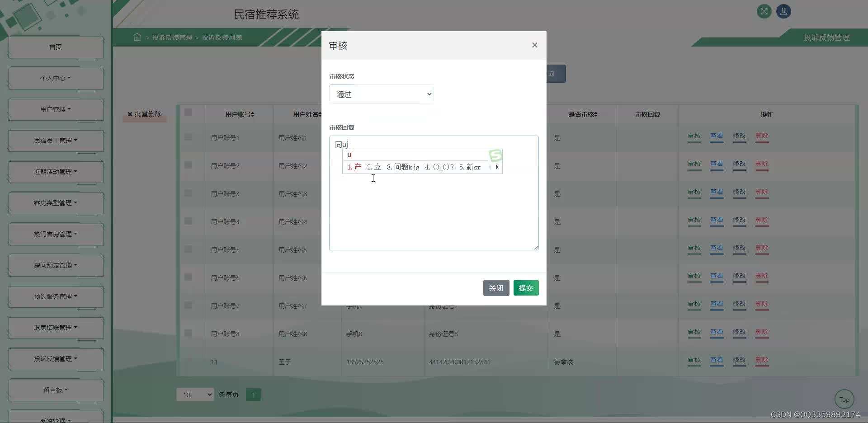
Task: Click 修改 link for 用户账号3 row
Action: pos(739,192)
